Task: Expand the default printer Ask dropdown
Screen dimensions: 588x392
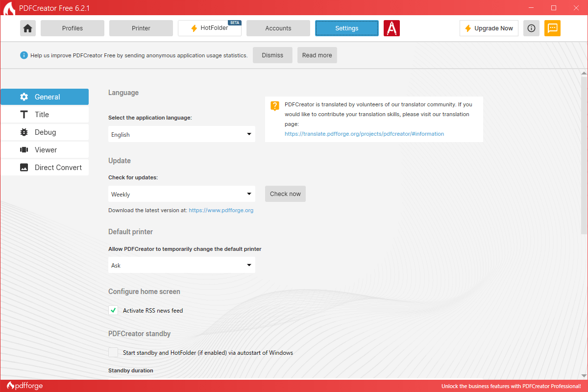Action: pos(181,265)
